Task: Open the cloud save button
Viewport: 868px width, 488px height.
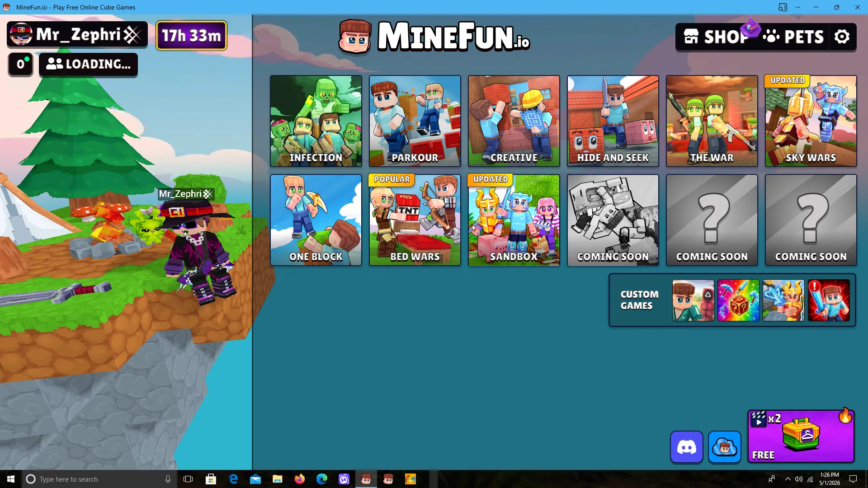Action: click(x=725, y=447)
